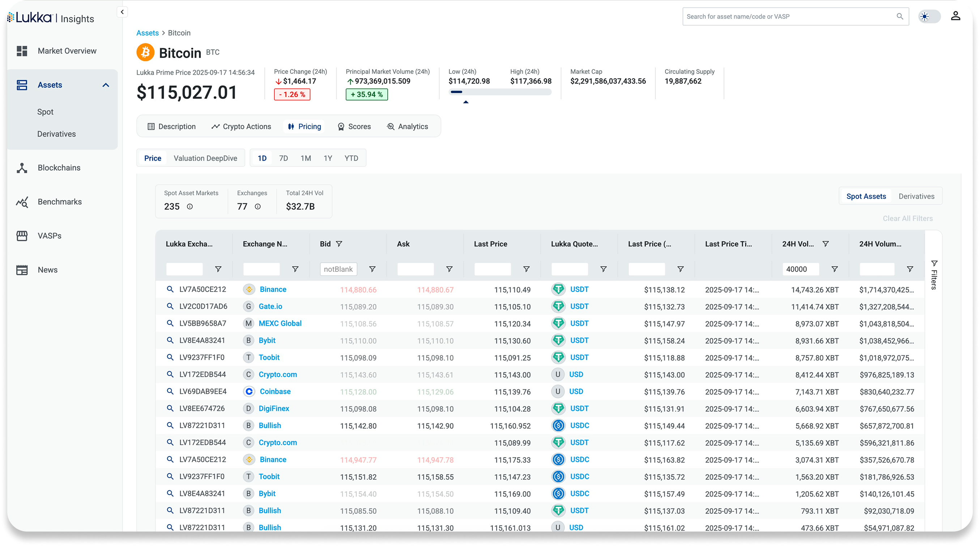Collapse the Assets sidebar section
This screenshot has height=546, width=980.
pyautogui.click(x=106, y=85)
